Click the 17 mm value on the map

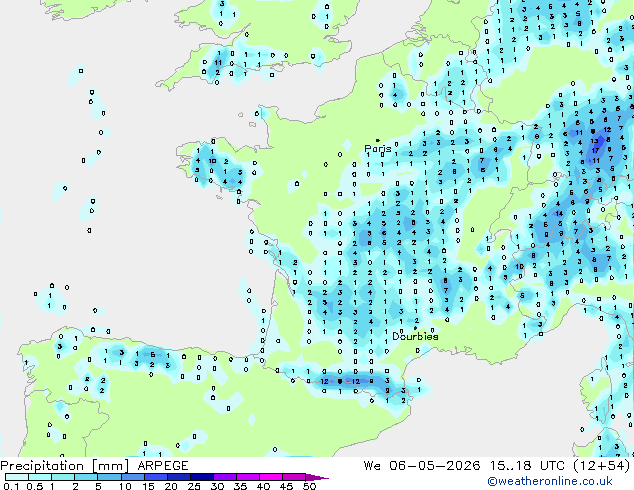pyautogui.click(x=596, y=150)
